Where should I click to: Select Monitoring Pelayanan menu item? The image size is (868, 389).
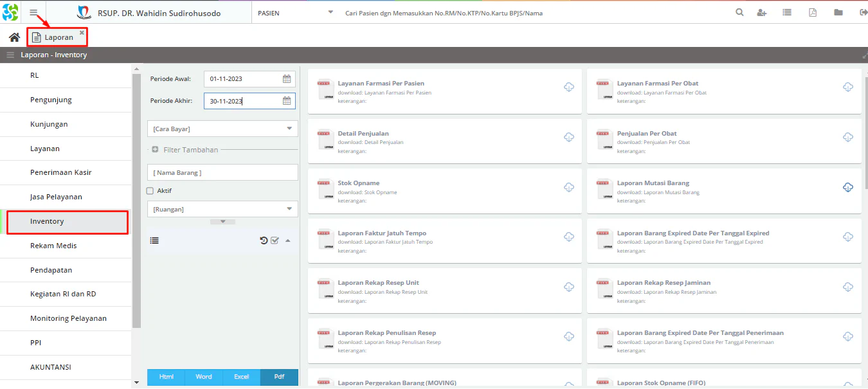point(66,318)
